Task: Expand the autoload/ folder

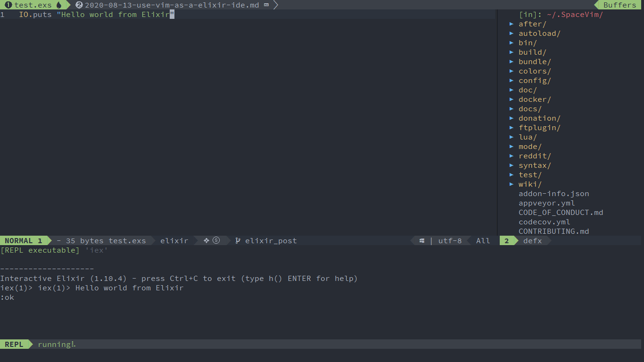Action: click(x=539, y=33)
